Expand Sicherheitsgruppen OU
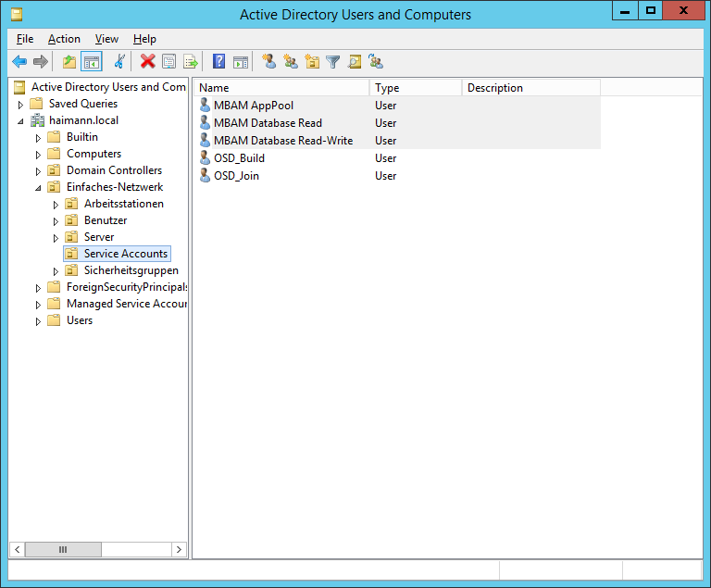The width and height of the screenshot is (711, 588). [56, 271]
